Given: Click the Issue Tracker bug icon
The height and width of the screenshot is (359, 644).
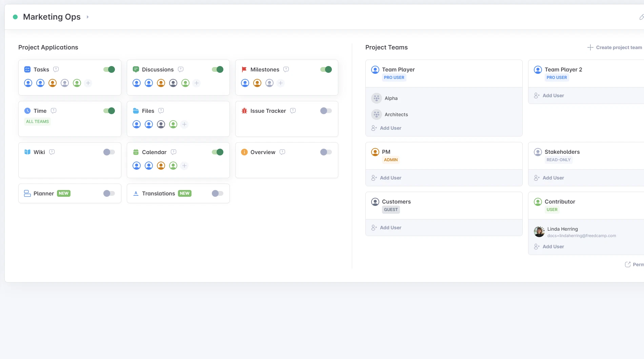Looking at the screenshot, I should (244, 111).
